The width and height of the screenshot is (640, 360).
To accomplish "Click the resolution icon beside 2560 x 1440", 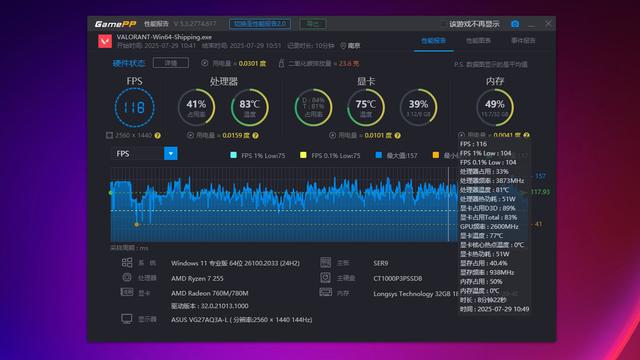I will 109,135.
